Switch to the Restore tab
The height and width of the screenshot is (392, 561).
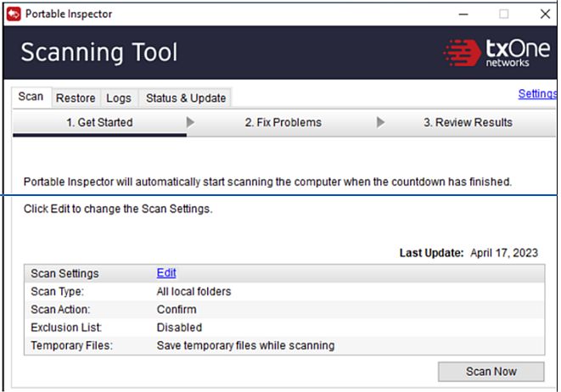coord(76,98)
